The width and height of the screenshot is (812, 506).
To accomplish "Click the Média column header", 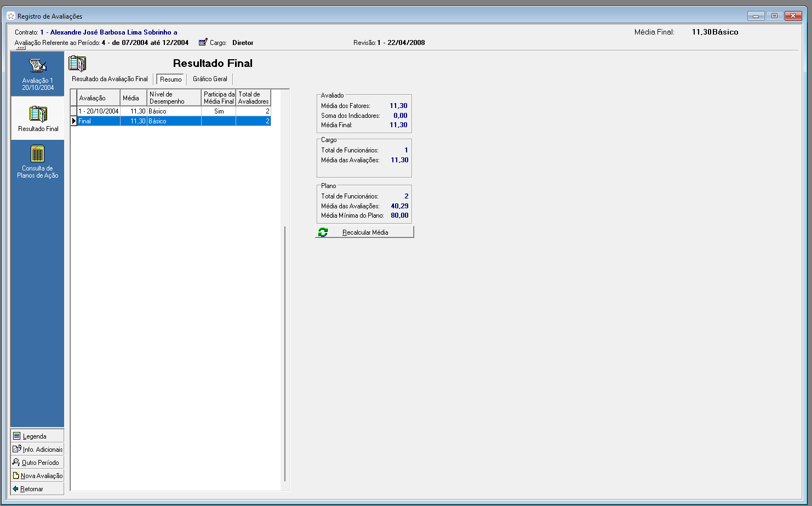I will (x=133, y=98).
